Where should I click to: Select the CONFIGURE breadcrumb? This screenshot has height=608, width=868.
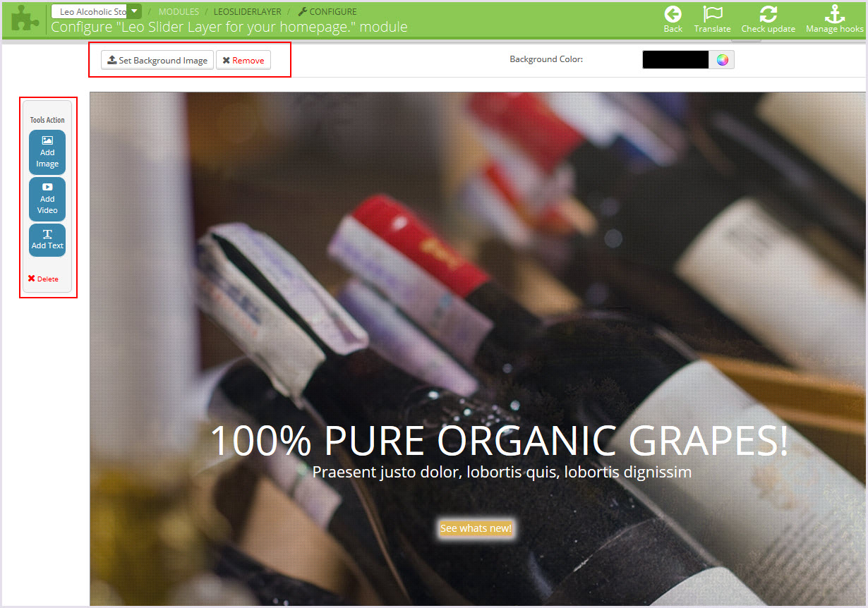tap(327, 12)
